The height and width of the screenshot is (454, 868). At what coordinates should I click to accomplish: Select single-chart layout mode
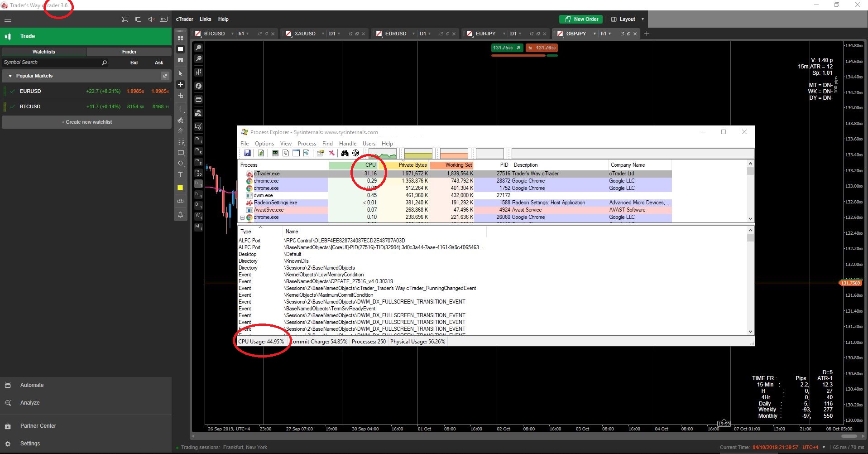(x=180, y=49)
